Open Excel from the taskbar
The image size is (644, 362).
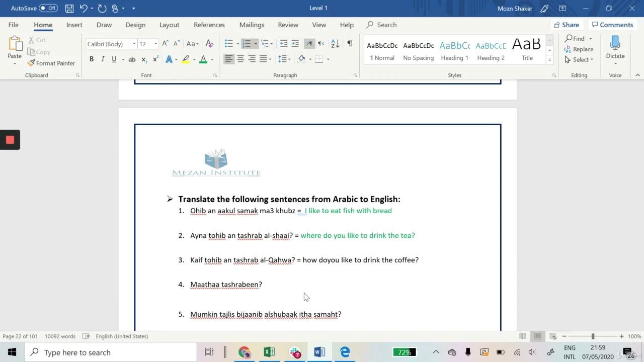click(269, 352)
